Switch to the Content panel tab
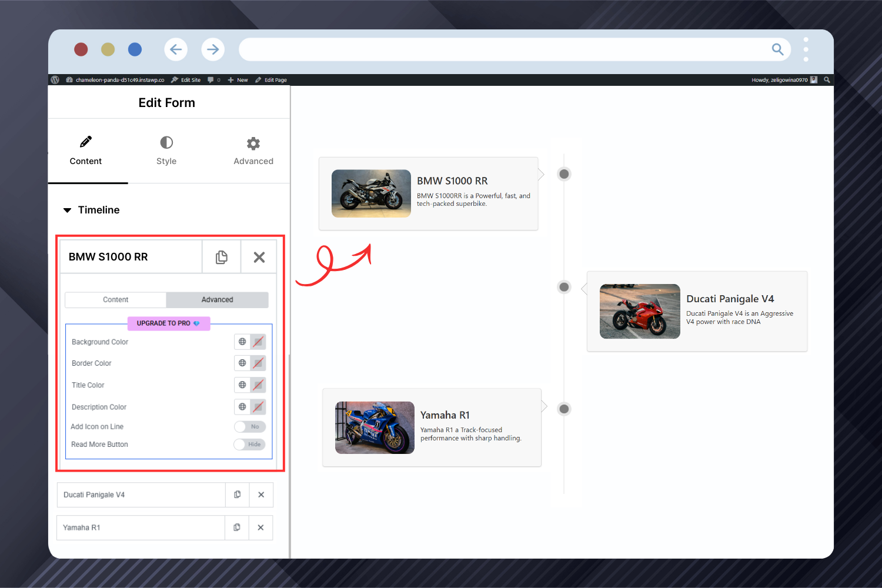 click(x=86, y=151)
